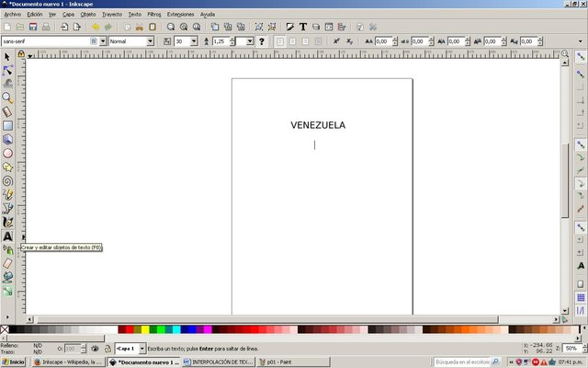Toggle current layer visibility eye
This screenshot has height=368, width=588.
point(95,349)
